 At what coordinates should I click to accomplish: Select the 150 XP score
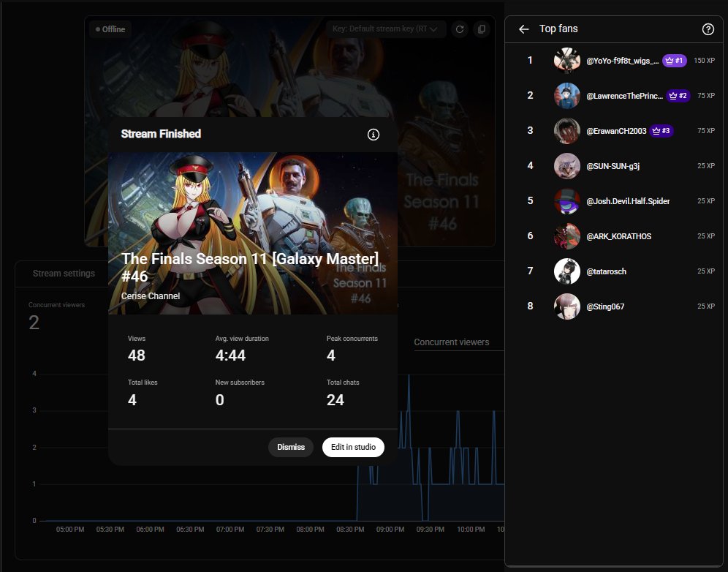(704, 61)
